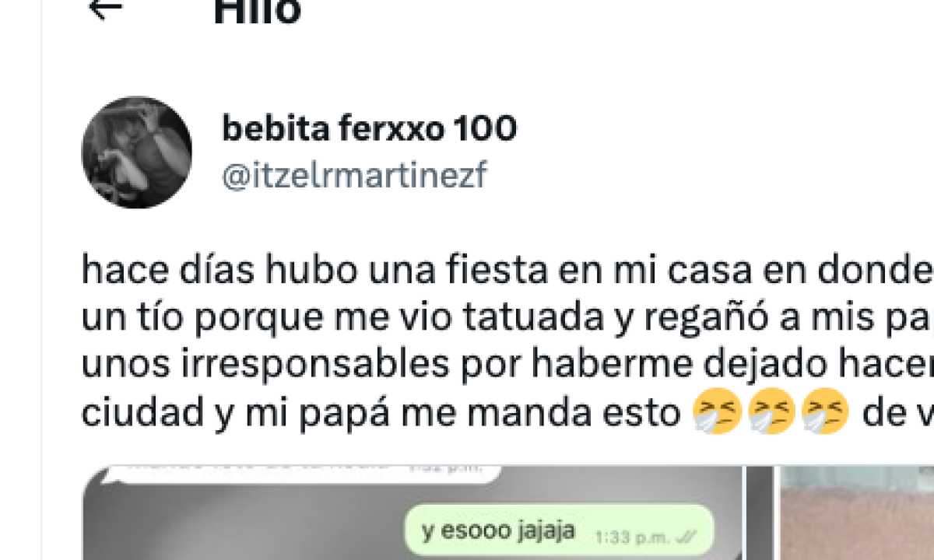The width and height of the screenshot is (934, 560).
Task: Open the bebita ferxxo 100 display name
Action: [x=369, y=128]
